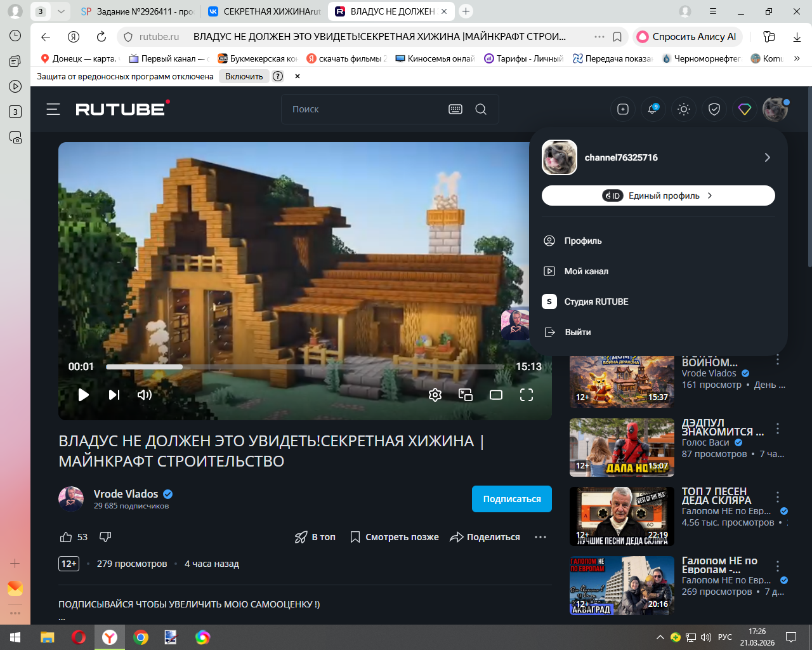
Task: Reload the current page
Action: (101, 37)
